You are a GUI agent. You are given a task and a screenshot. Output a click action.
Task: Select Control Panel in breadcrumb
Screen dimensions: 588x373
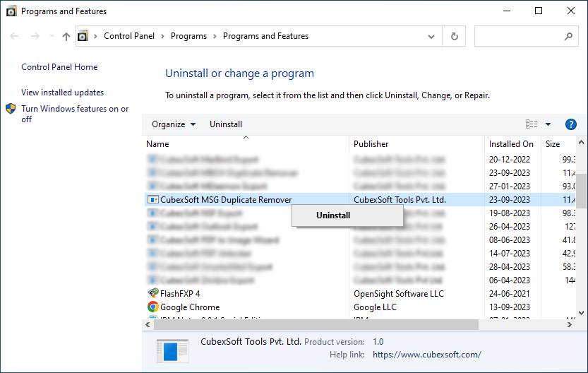coord(129,36)
